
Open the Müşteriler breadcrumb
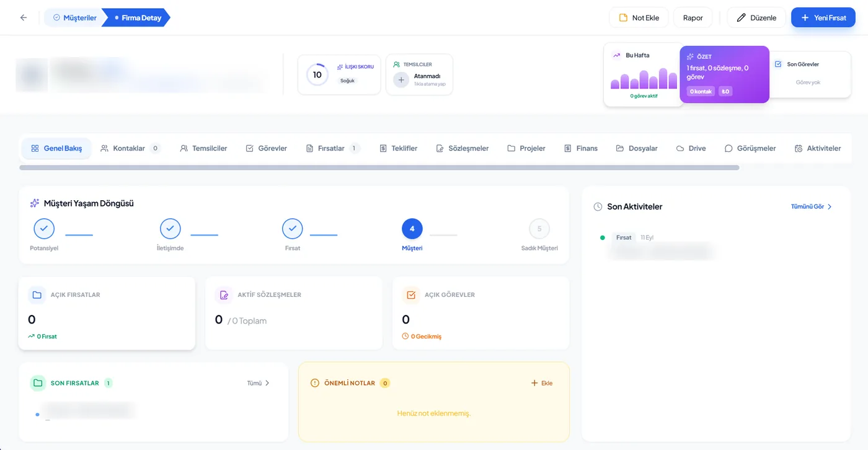[x=75, y=18]
